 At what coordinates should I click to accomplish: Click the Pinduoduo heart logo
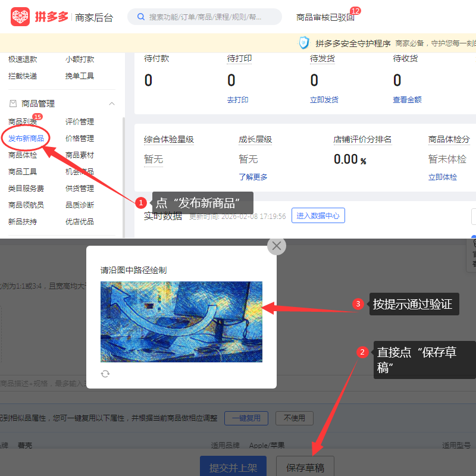pos(20,17)
